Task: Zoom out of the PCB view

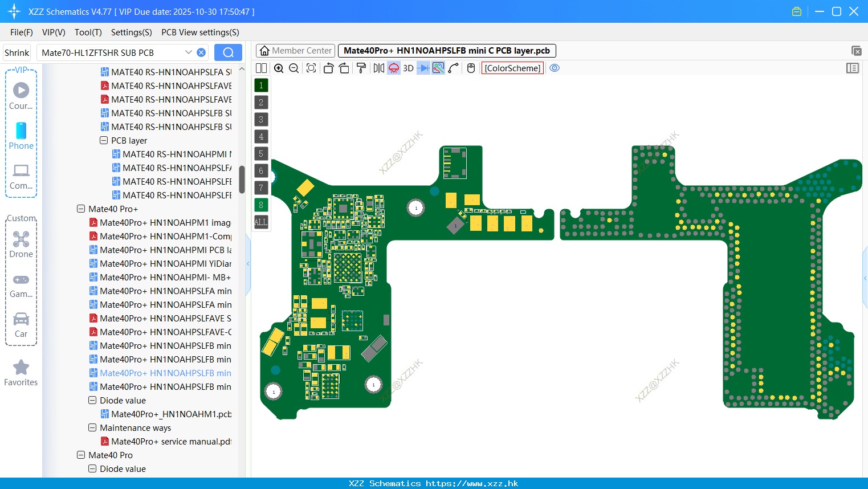Action: click(x=294, y=68)
